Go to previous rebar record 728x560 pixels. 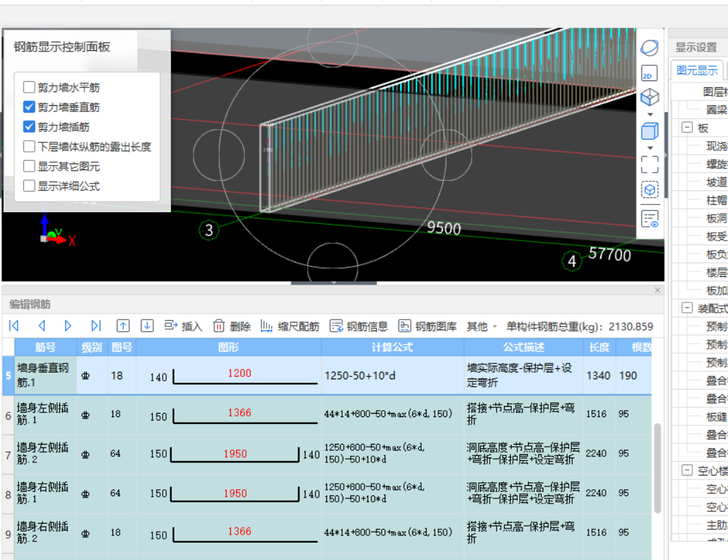[41, 326]
